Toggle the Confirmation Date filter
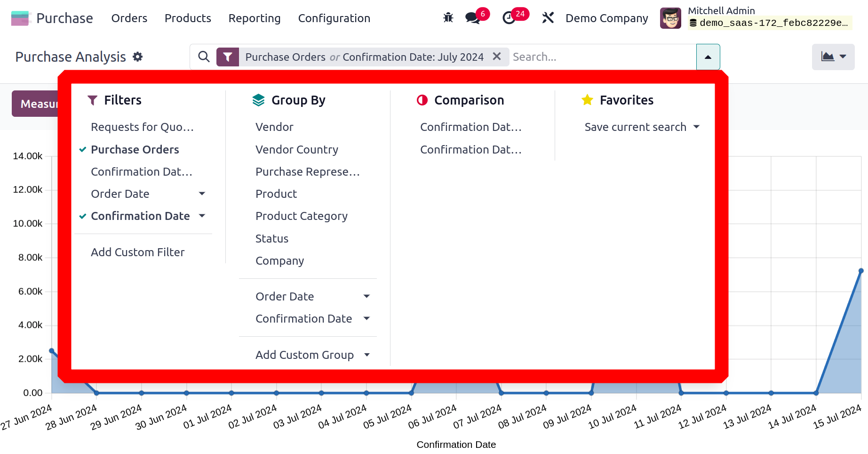868x454 pixels. coord(140,216)
